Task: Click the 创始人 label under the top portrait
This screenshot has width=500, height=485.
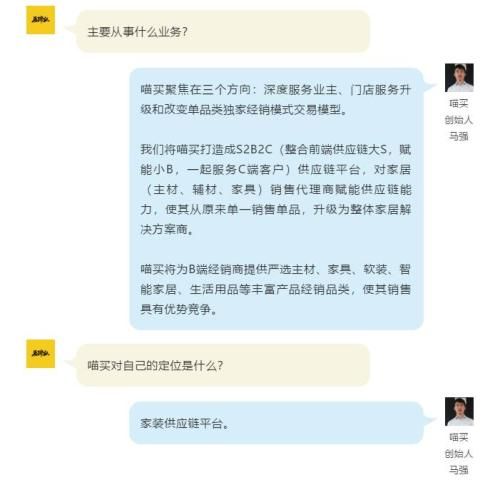Action: (x=459, y=120)
